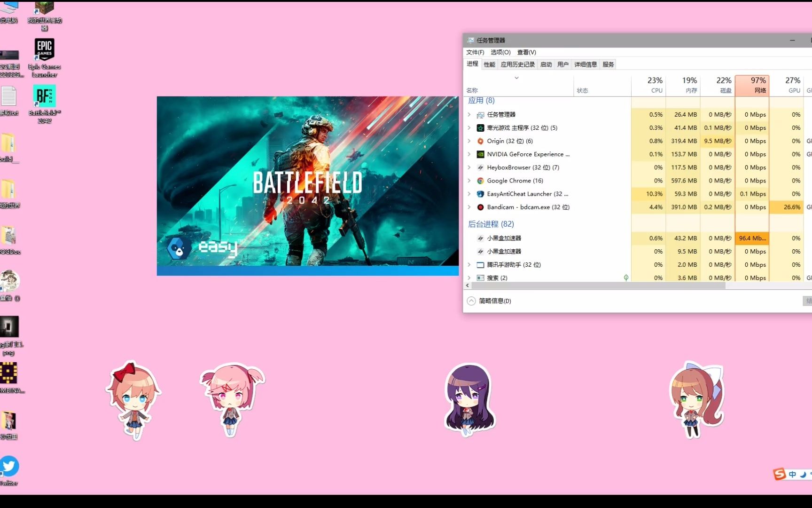Open the 文件(F) menu
The width and height of the screenshot is (812, 508).
pos(475,52)
